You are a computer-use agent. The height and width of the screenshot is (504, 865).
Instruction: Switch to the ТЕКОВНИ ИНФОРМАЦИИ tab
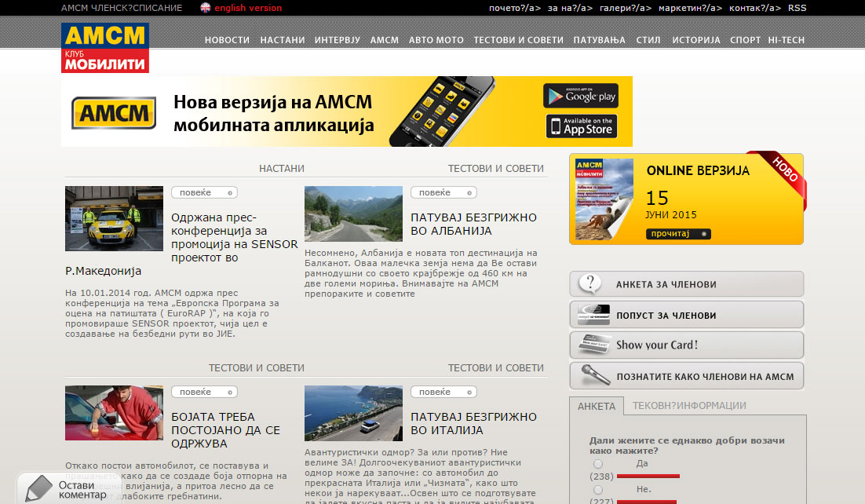[689, 406]
